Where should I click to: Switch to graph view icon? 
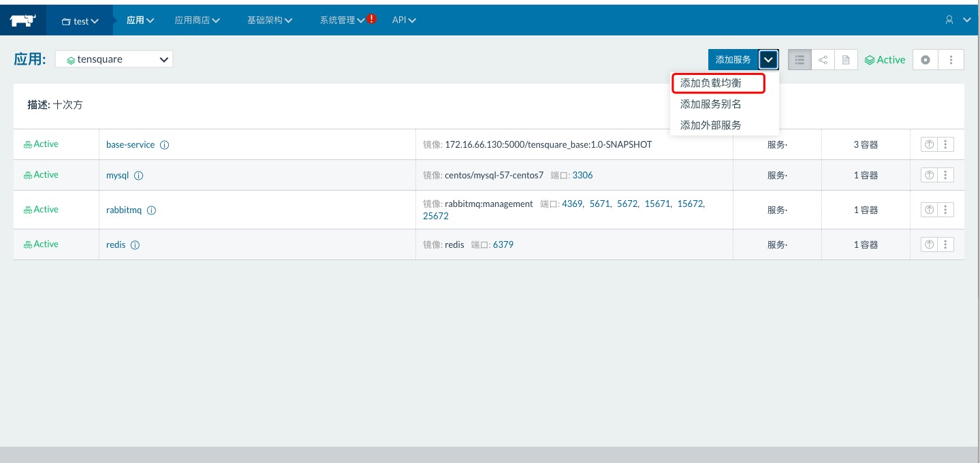point(823,60)
